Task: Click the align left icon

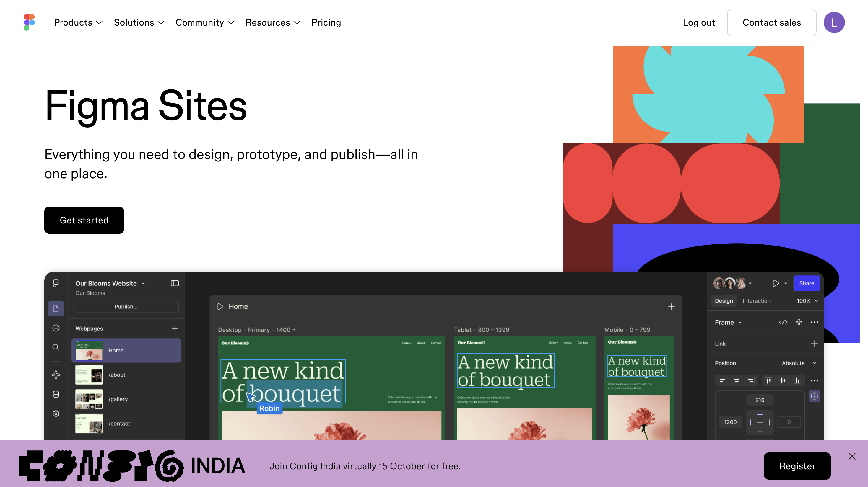Action: click(721, 381)
